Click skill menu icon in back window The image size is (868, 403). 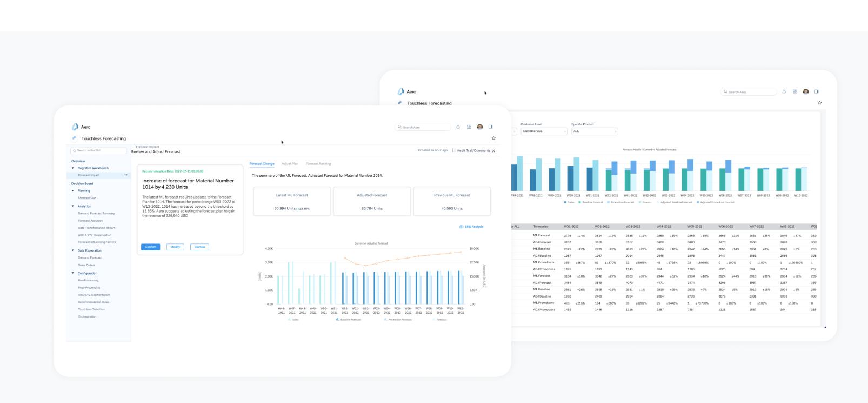[400, 103]
